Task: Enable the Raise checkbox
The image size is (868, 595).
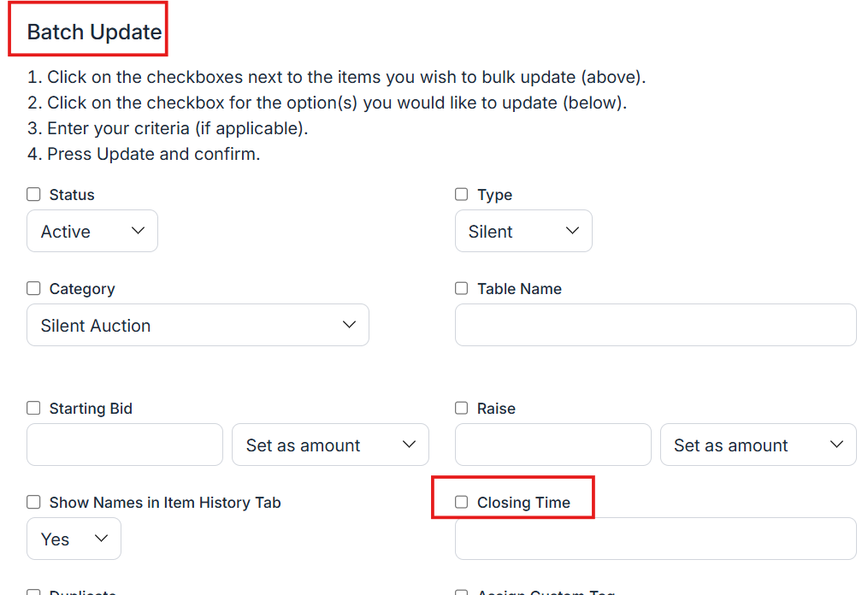Action: click(x=462, y=409)
